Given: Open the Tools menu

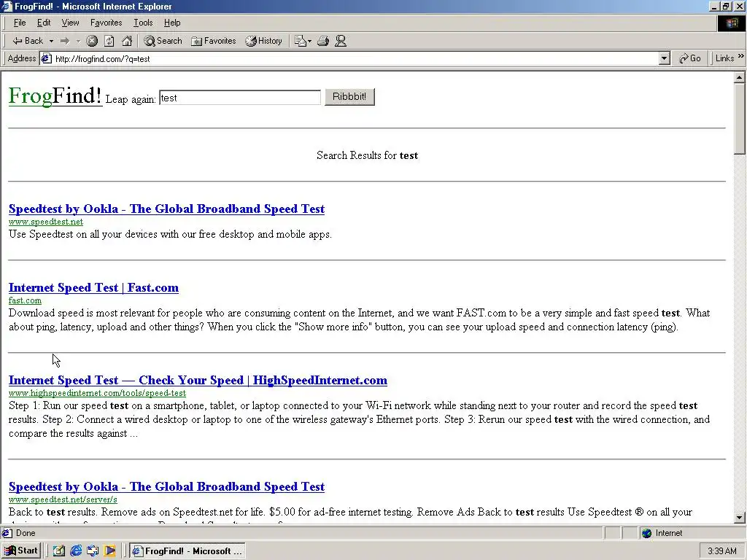Looking at the screenshot, I should (143, 23).
